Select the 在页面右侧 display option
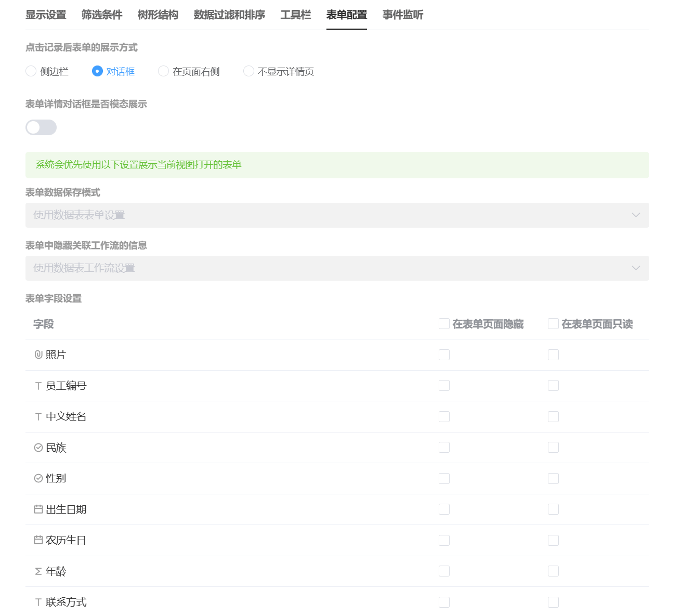Viewport: 682px width, 616px height. 164,71
